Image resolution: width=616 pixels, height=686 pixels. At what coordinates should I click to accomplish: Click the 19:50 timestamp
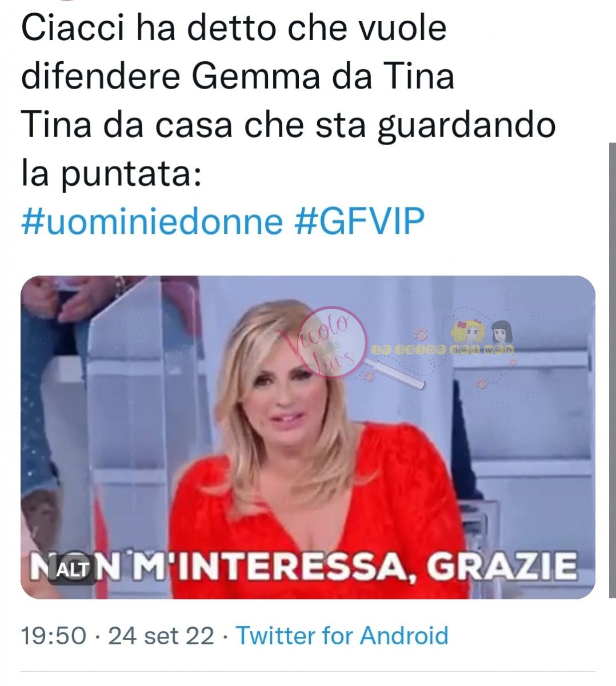click(54, 636)
